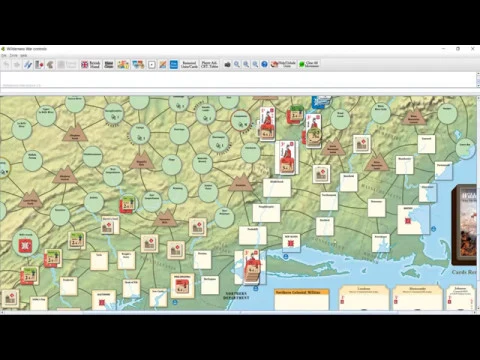Open the British Hand window
The width and height of the screenshot is (480, 360).
pyautogui.click(x=91, y=64)
